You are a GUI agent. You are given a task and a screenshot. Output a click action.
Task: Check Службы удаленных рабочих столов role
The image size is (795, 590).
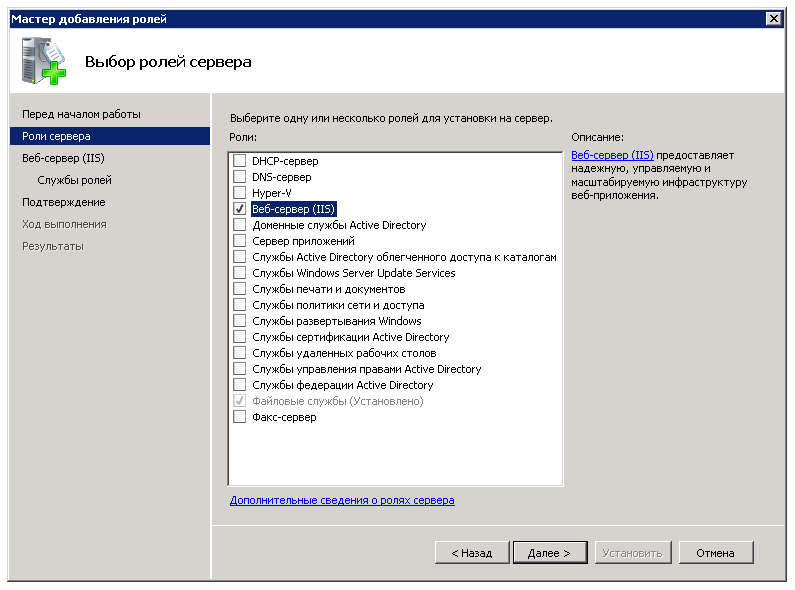click(239, 353)
